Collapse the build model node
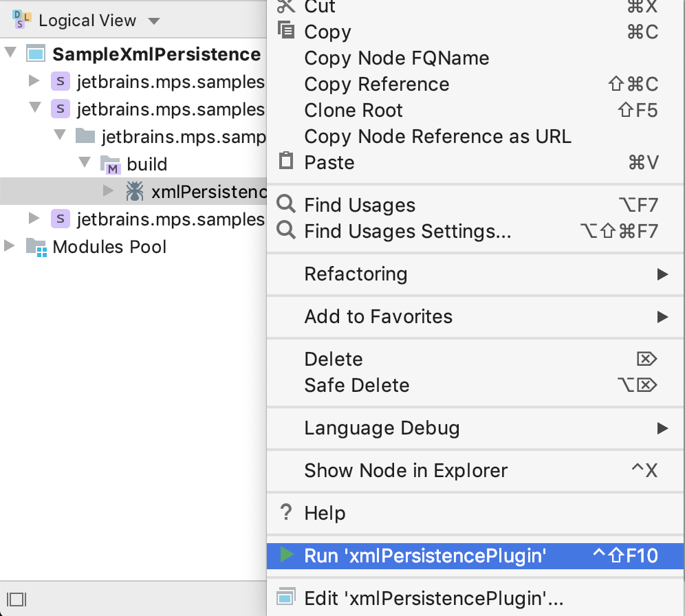This screenshot has height=616, width=685. (x=85, y=164)
